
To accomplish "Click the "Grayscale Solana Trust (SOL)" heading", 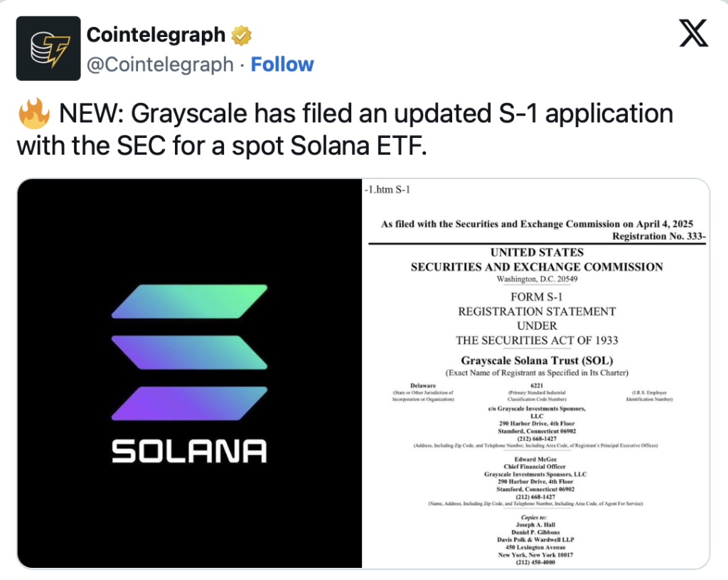I will [537, 360].
